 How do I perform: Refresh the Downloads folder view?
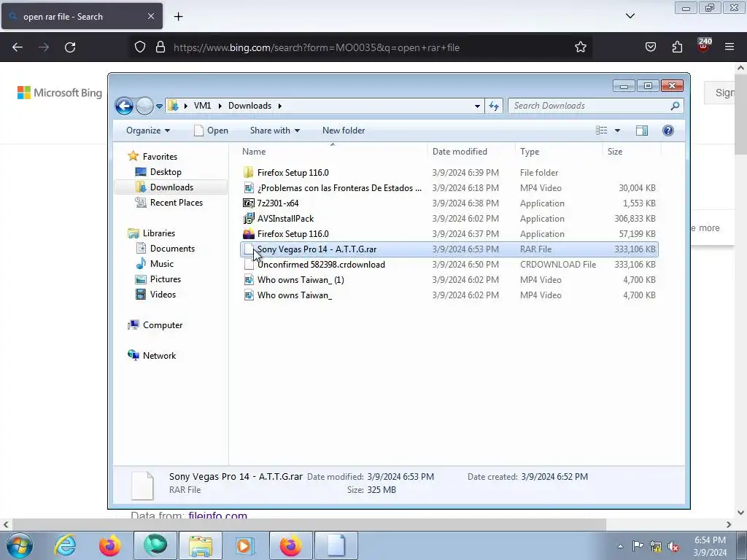494,106
